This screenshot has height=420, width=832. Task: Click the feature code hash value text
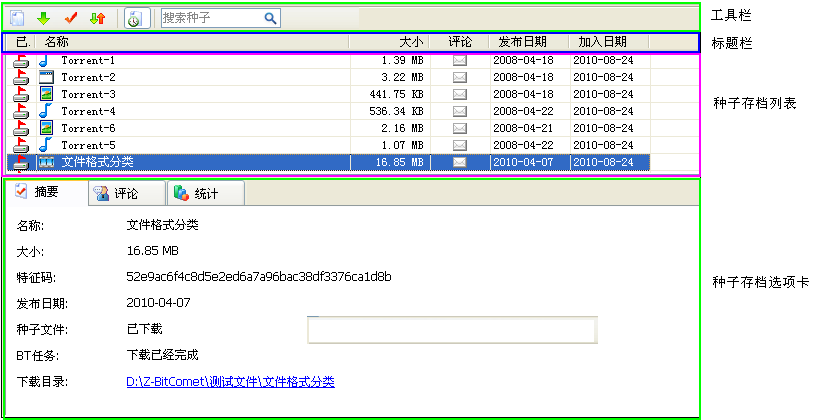pyautogui.click(x=259, y=276)
